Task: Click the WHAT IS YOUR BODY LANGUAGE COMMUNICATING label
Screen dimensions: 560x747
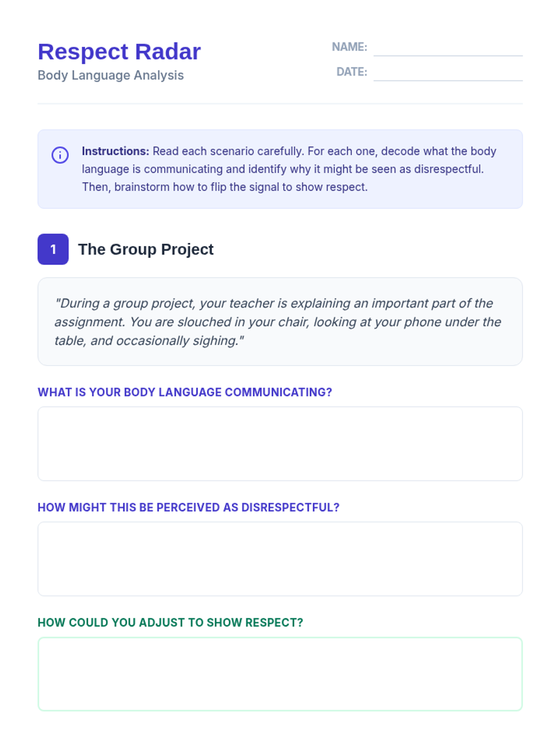Action: point(185,392)
